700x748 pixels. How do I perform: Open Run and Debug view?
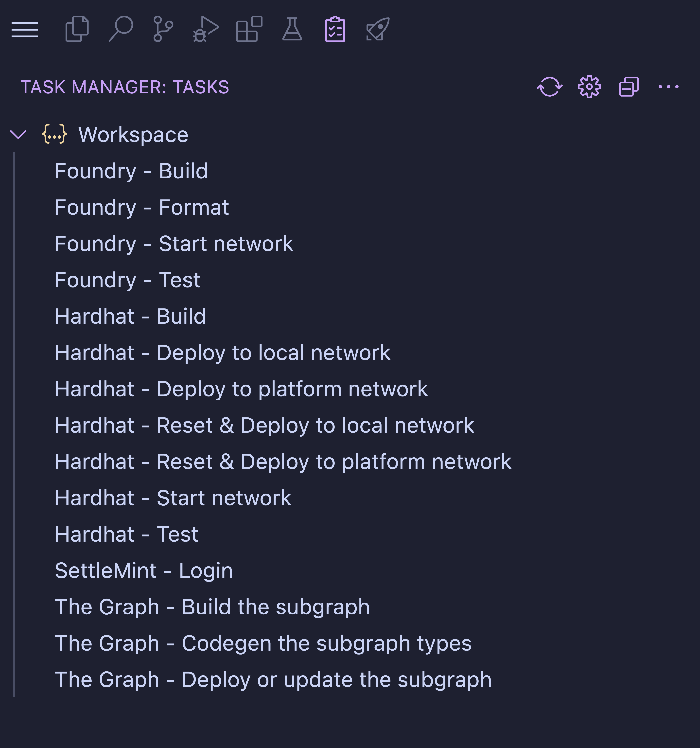pyautogui.click(x=206, y=29)
